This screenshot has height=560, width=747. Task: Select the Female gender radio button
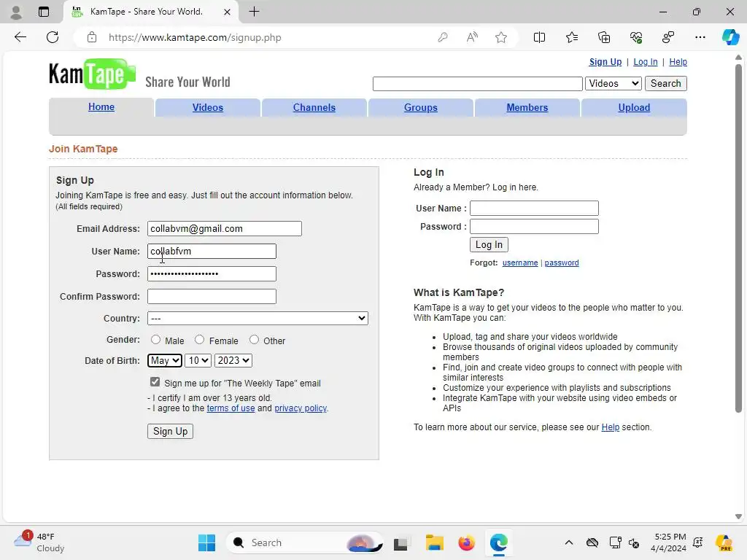click(200, 340)
